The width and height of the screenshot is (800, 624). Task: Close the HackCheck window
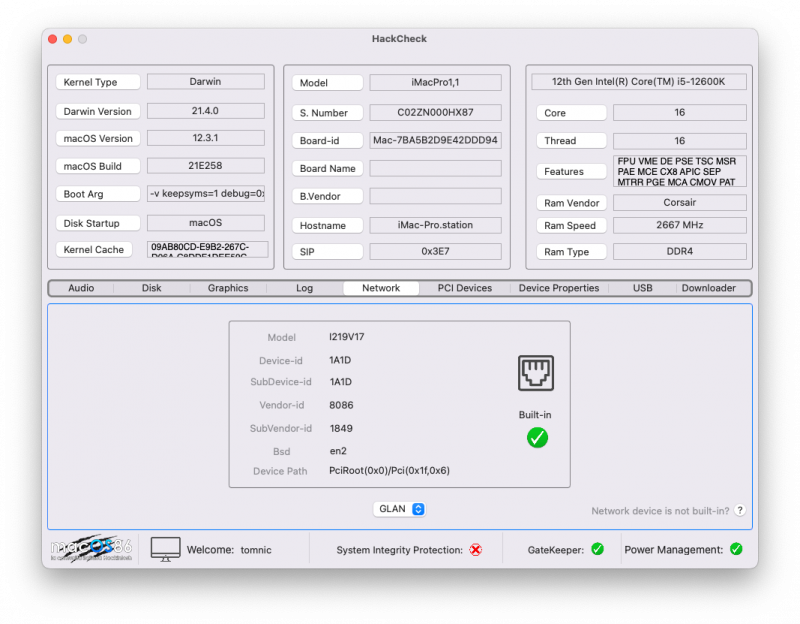click(53, 39)
